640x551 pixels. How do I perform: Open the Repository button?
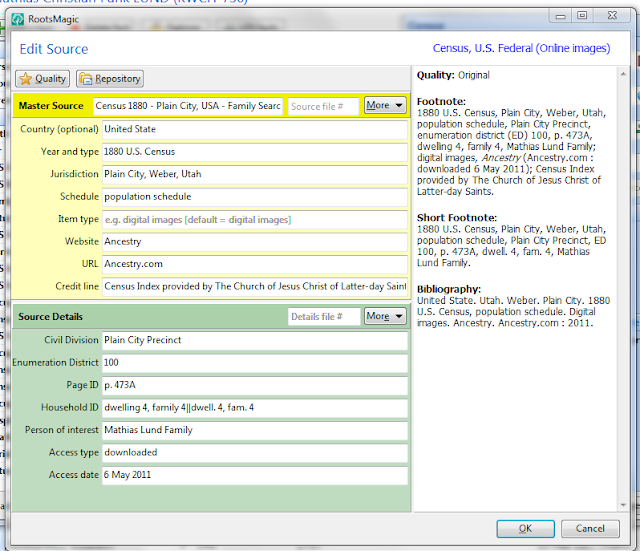[110, 79]
